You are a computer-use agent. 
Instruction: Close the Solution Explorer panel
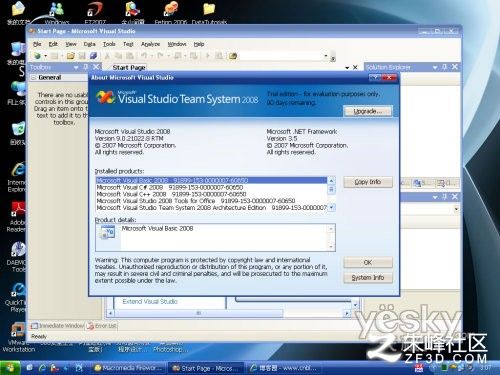[455, 67]
